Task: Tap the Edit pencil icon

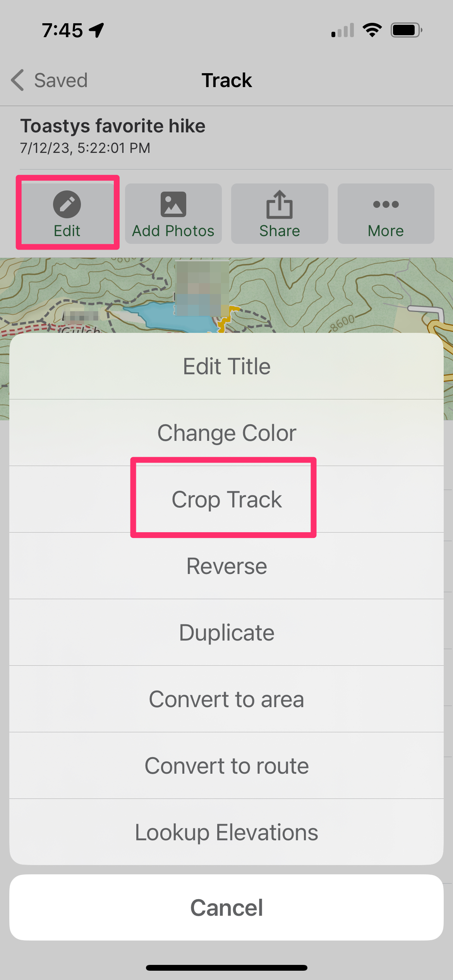Action: [67, 204]
